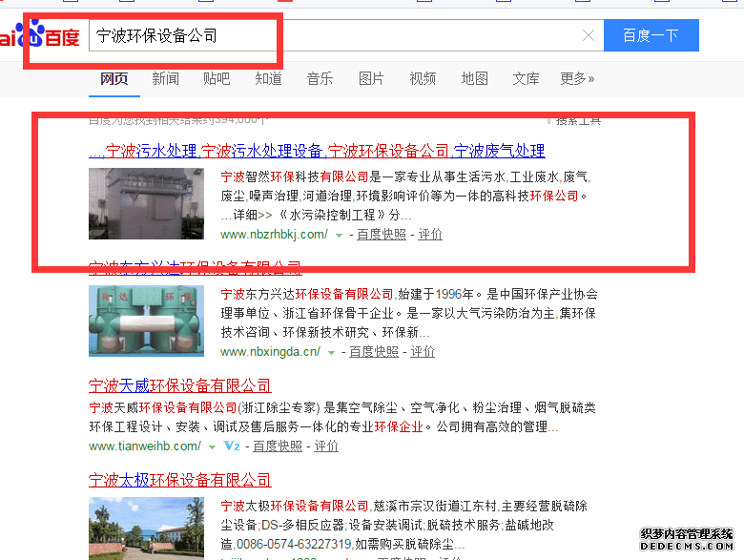
Task: Switch to the 图片 tab
Action: [371, 78]
